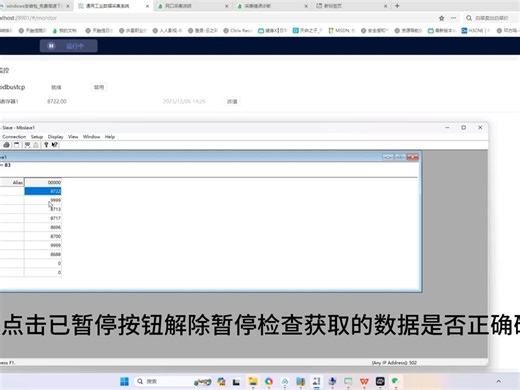Minimize the inner Mbslave1 child window
The width and height of the screenshot is (520, 390).
click(388, 157)
